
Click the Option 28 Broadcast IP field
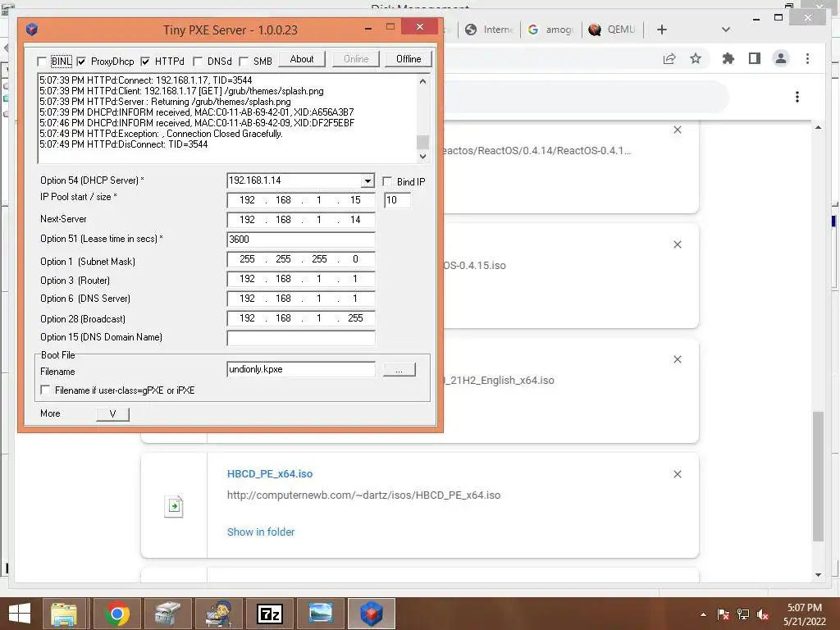click(300, 318)
